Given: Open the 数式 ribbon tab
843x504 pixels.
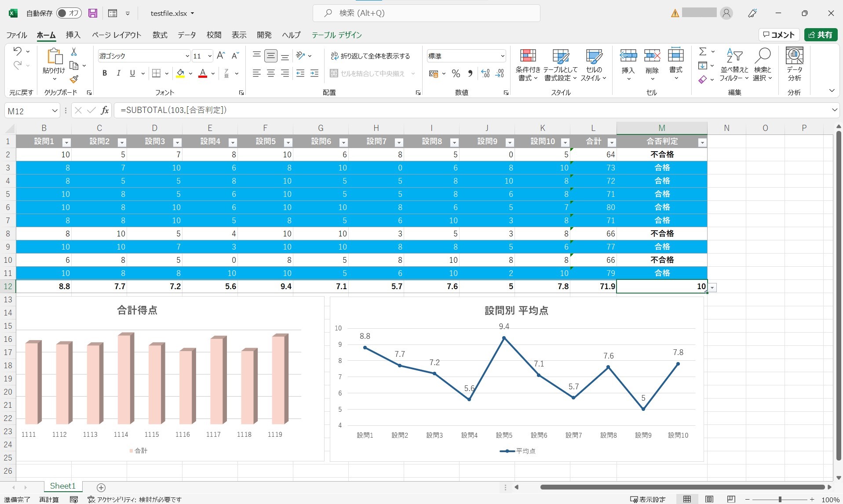Looking at the screenshot, I should point(160,35).
